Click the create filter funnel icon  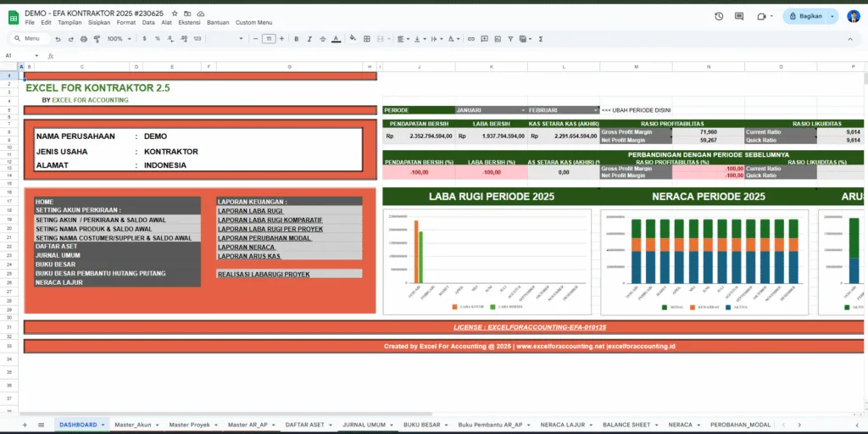coord(509,39)
